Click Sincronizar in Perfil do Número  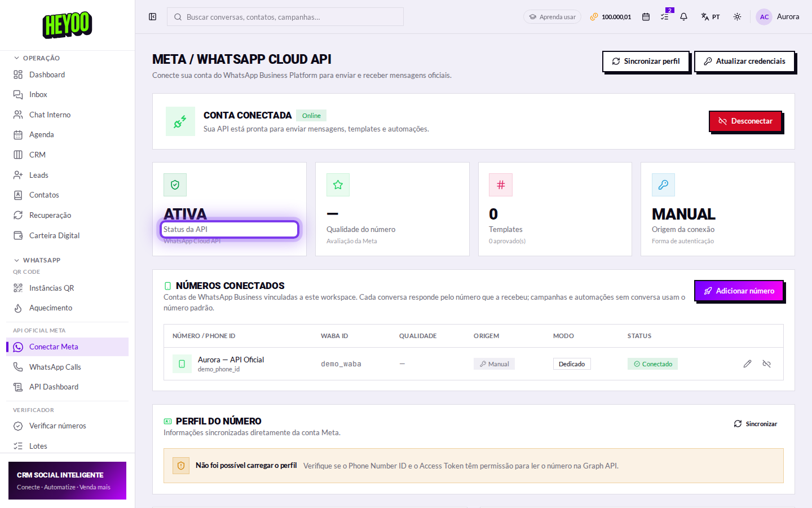pos(756,424)
